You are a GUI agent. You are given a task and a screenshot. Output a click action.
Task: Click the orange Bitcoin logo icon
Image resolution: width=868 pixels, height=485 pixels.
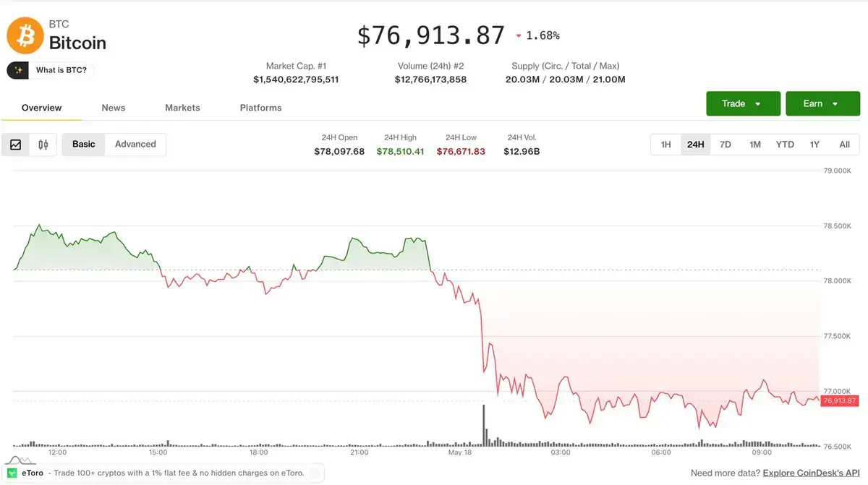coord(25,35)
